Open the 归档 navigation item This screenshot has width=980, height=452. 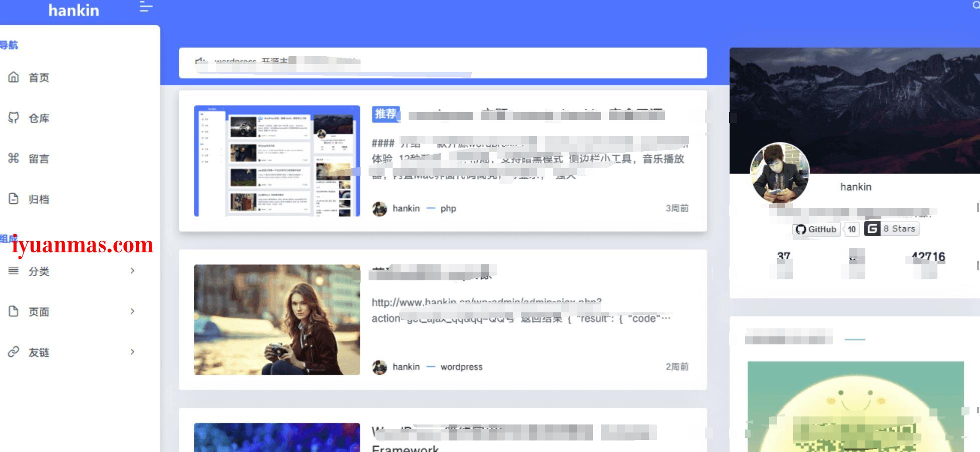39,199
